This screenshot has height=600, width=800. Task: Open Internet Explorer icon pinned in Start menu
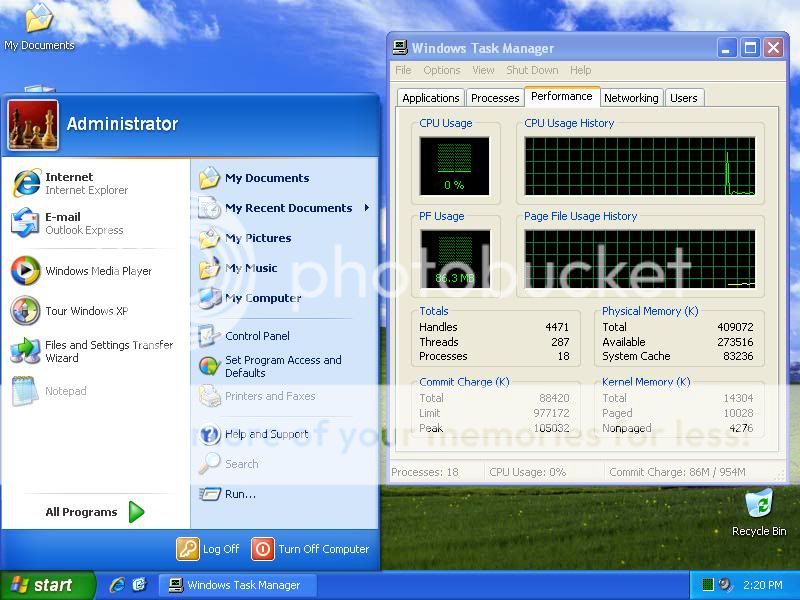pyautogui.click(x=27, y=183)
